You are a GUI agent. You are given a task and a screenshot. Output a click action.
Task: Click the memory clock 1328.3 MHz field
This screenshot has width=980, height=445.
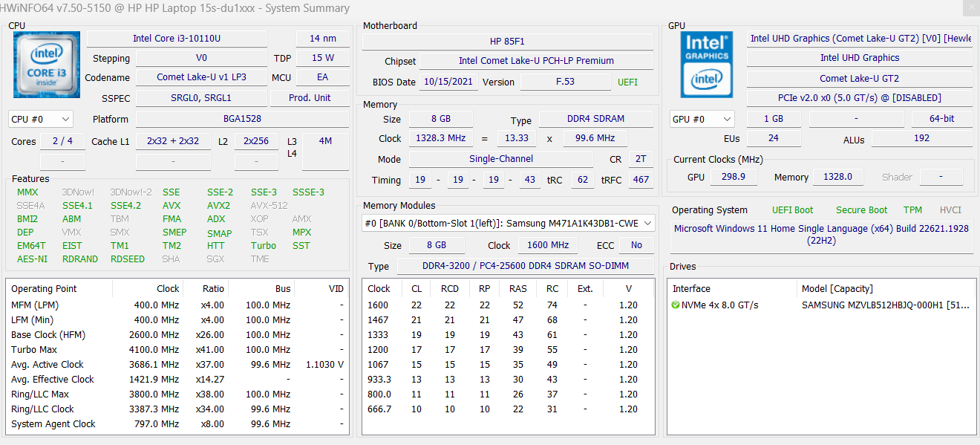pyautogui.click(x=440, y=138)
